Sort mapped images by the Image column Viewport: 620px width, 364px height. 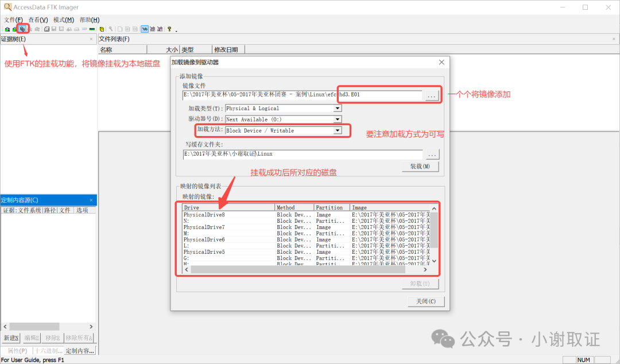coord(390,207)
